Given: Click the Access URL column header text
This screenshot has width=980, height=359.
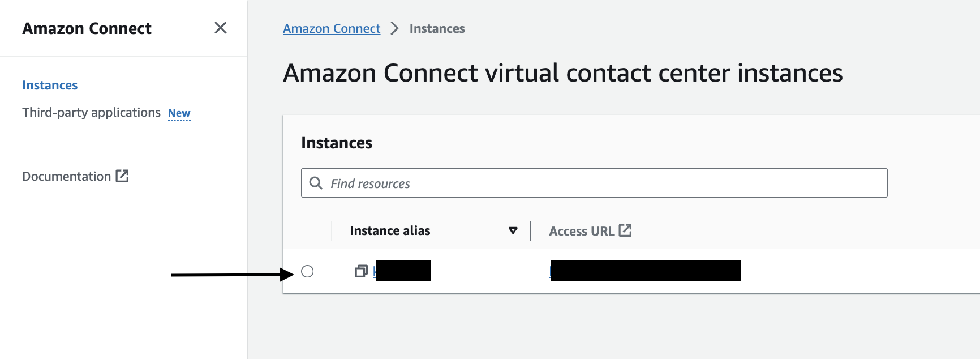Looking at the screenshot, I should point(581,231).
